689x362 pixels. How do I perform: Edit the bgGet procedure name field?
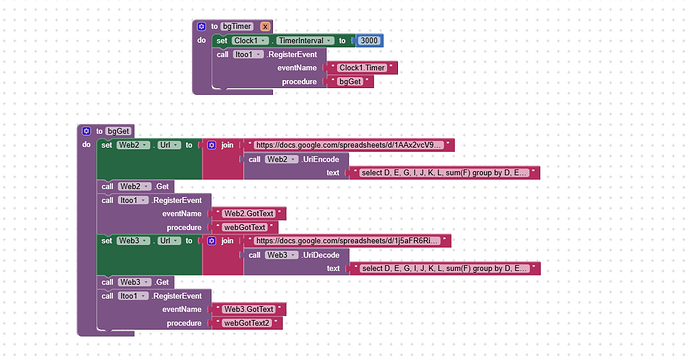118,131
